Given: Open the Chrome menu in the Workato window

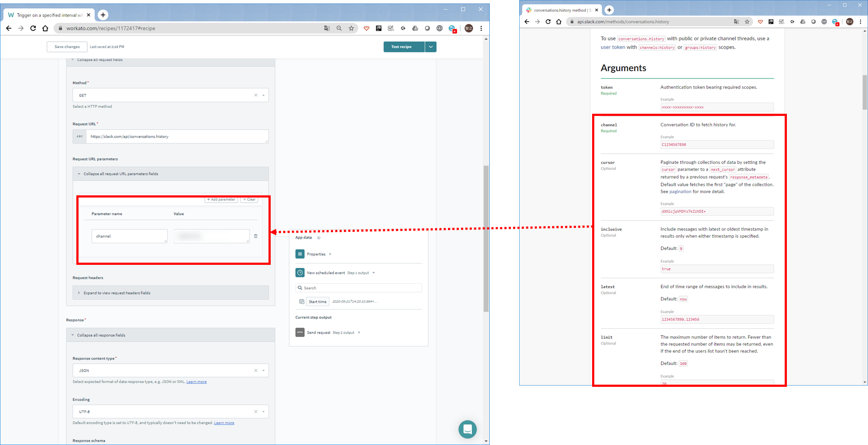Looking at the screenshot, I should (481, 28).
